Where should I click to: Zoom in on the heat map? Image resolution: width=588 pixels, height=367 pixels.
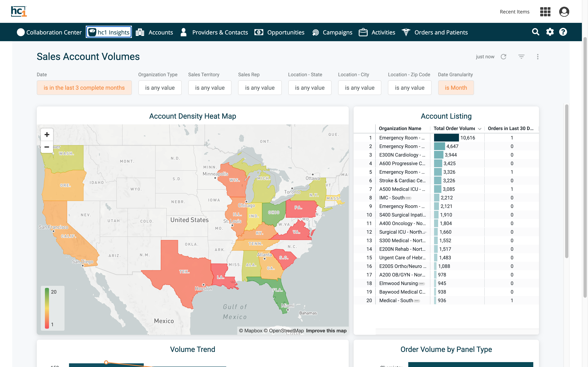(x=47, y=134)
